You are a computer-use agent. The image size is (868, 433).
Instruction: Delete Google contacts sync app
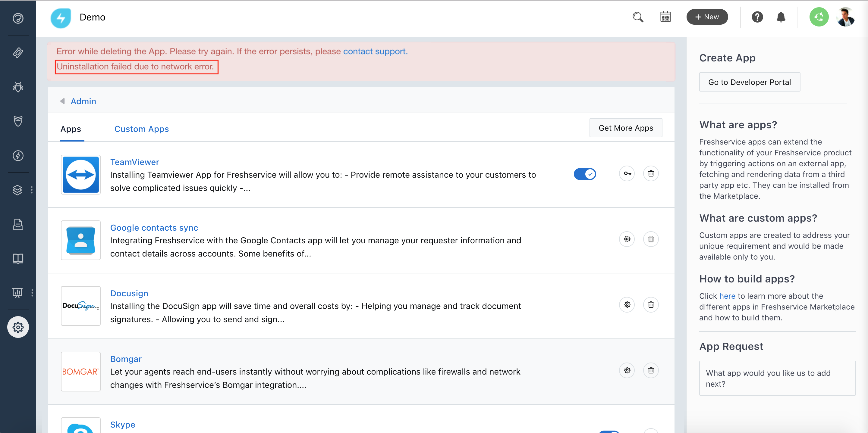(651, 239)
